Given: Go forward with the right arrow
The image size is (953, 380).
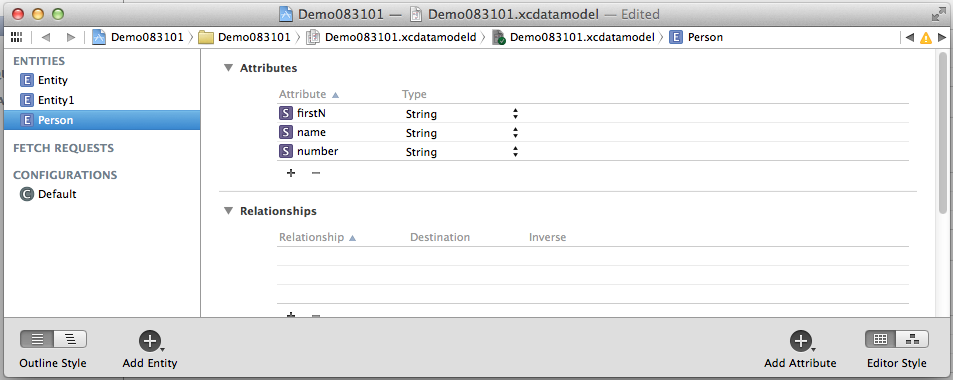Looking at the screenshot, I should point(71,37).
